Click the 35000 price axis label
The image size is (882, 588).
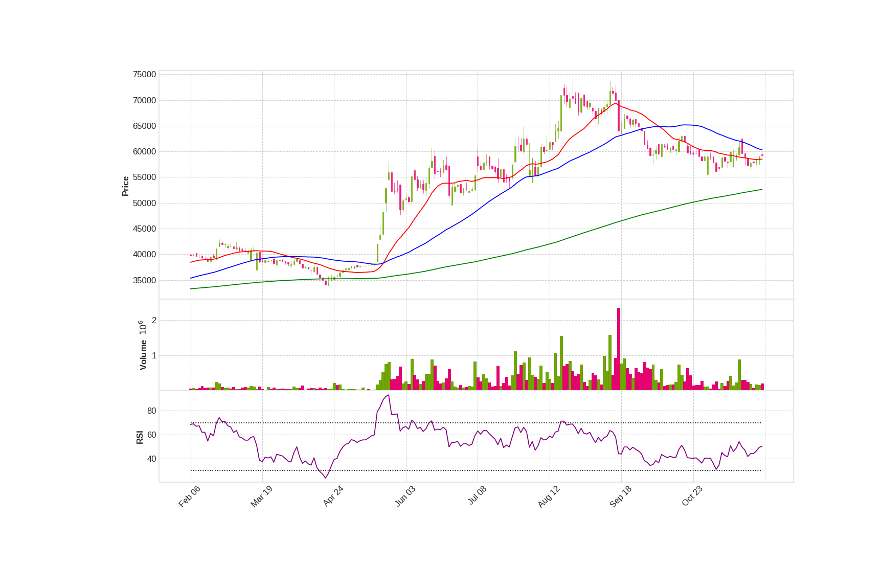click(144, 280)
